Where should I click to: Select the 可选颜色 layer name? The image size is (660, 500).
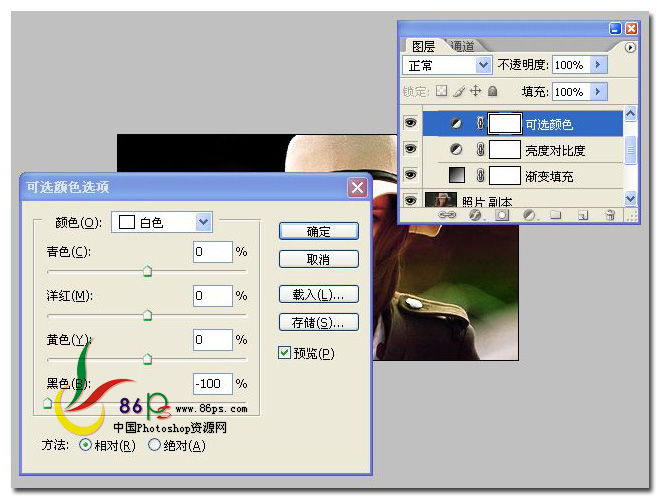coord(549,124)
